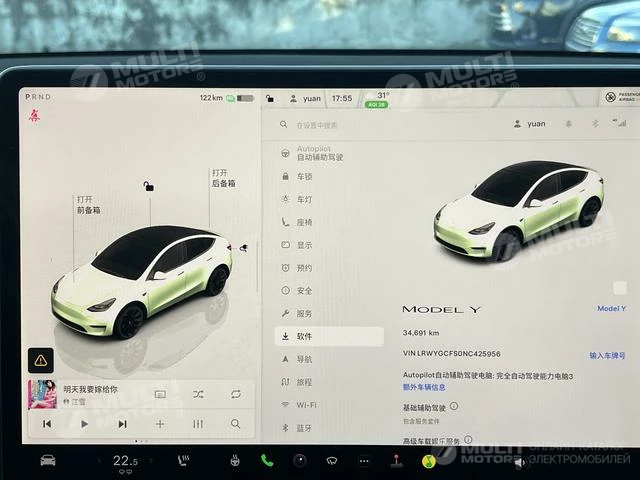Image resolution: width=640 pixels, height=480 pixels.
Task: Open the car controls icon in bottom bar
Action: pos(48,460)
